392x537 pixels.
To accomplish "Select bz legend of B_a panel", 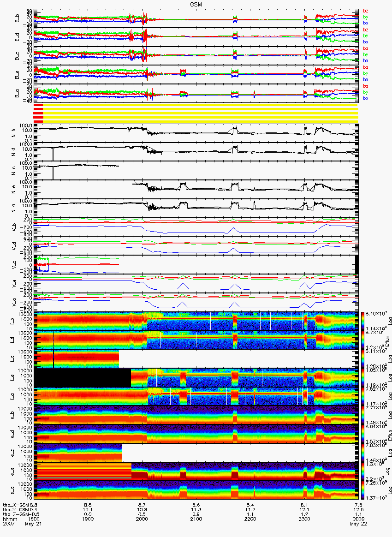I will tap(366, 86).
